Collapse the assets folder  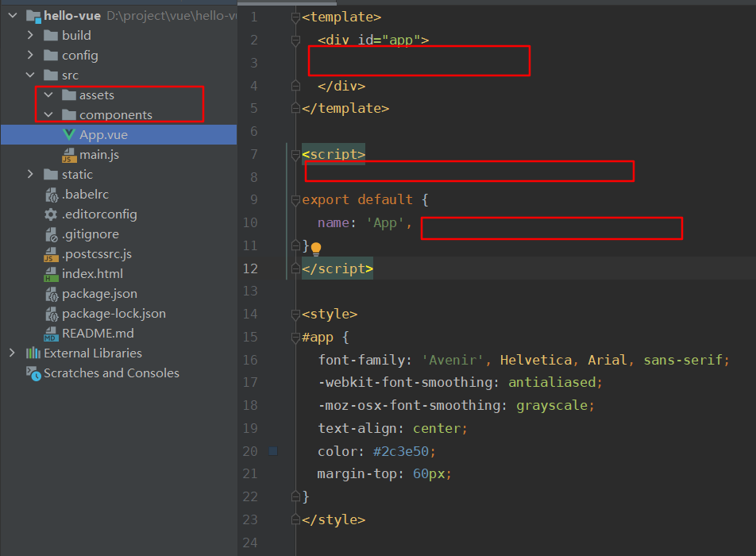click(48, 95)
